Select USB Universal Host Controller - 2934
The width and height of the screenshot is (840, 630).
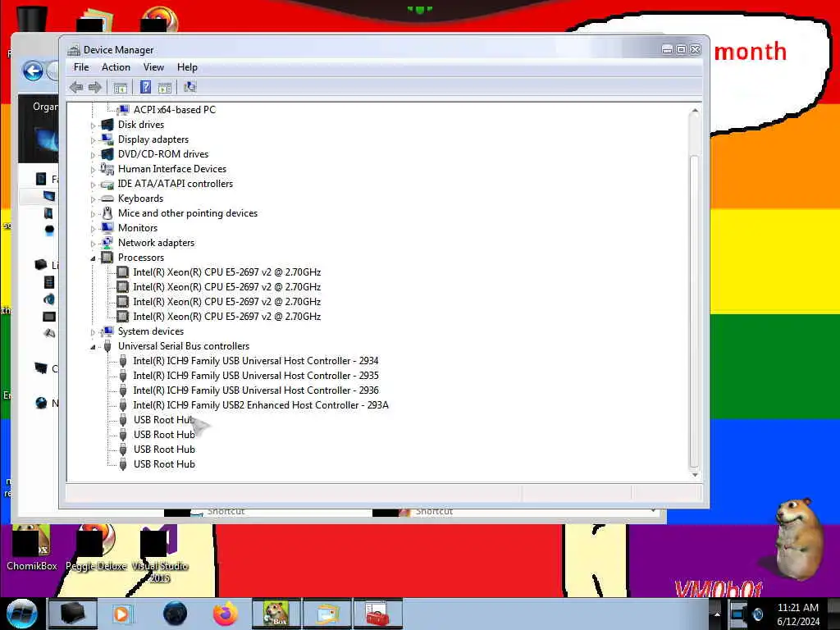click(256, 361)
